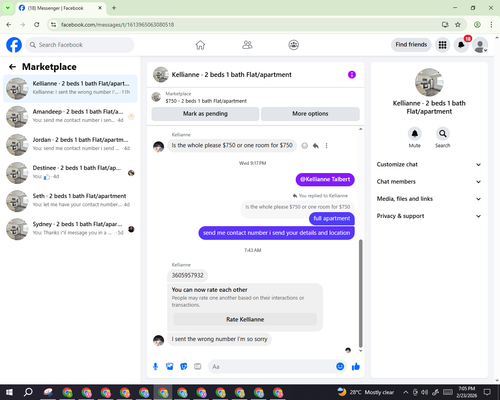Viewport: 500px width, 400px height.
Task: Open Seth conversation in list
Action: click(70, 201)
